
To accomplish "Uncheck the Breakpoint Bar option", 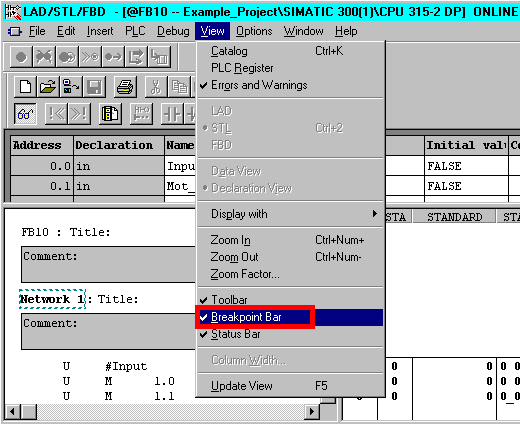I will coord(290,317).
